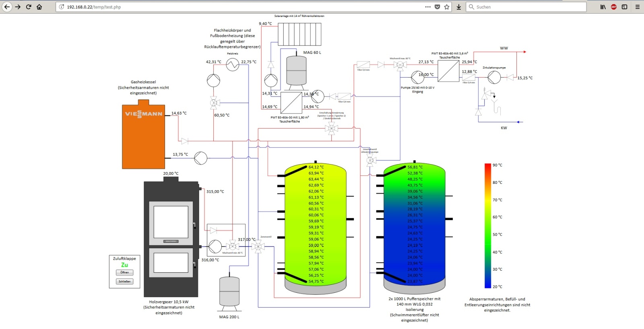Screen dimensions: 644x329
Task: Click the Home icon in the toolbar
Action: click(x=39, y=7)
